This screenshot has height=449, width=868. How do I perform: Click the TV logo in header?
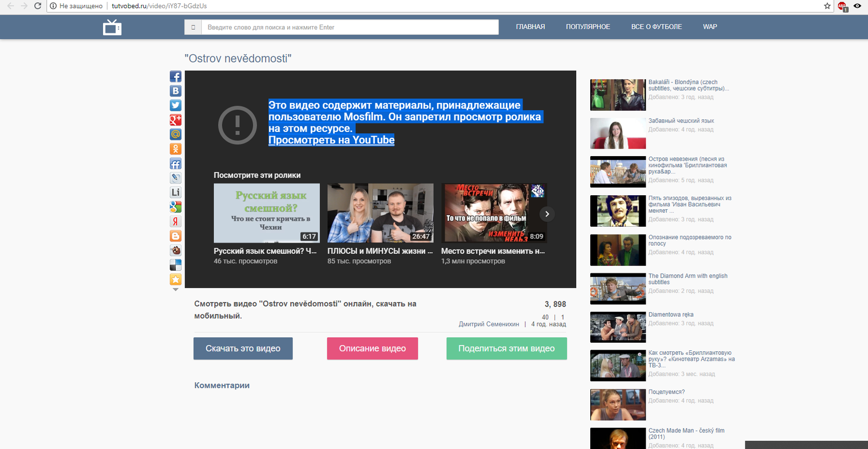pos(112,27)
